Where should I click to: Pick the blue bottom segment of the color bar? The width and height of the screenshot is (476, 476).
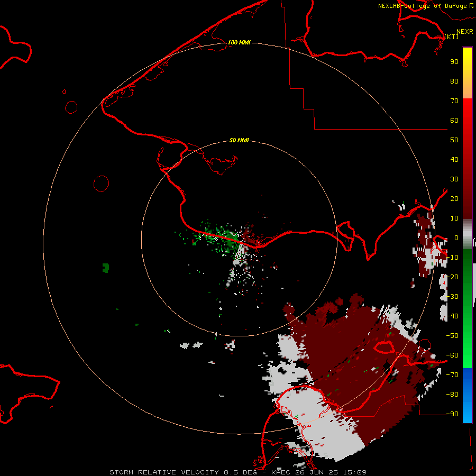[467, 396]
